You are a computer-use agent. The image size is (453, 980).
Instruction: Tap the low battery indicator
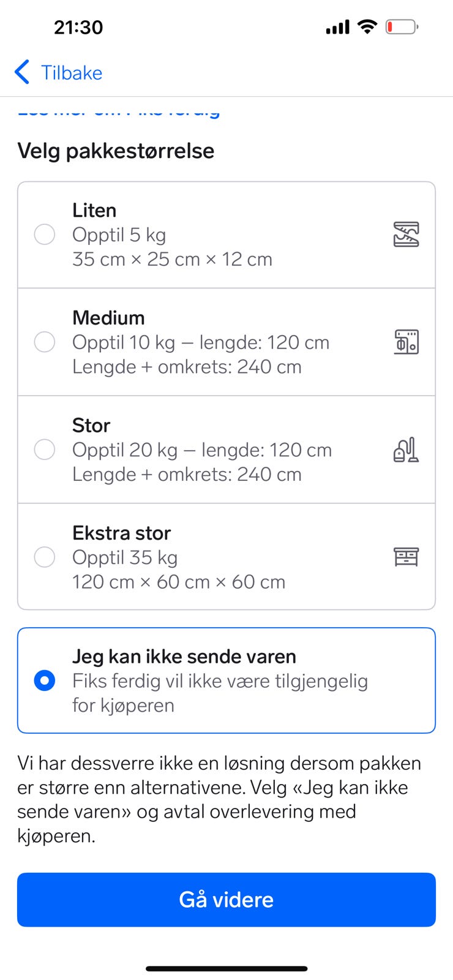click(402, 27)
